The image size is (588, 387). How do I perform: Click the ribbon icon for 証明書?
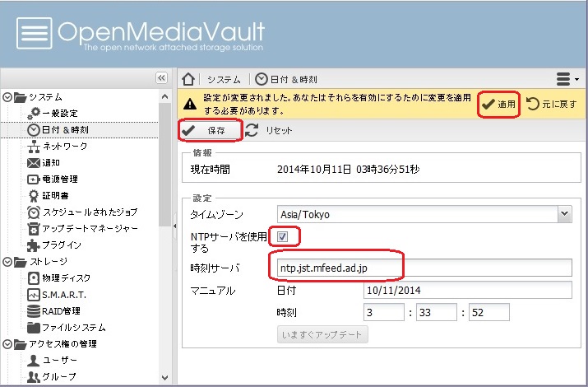click(x=34, y=196)
